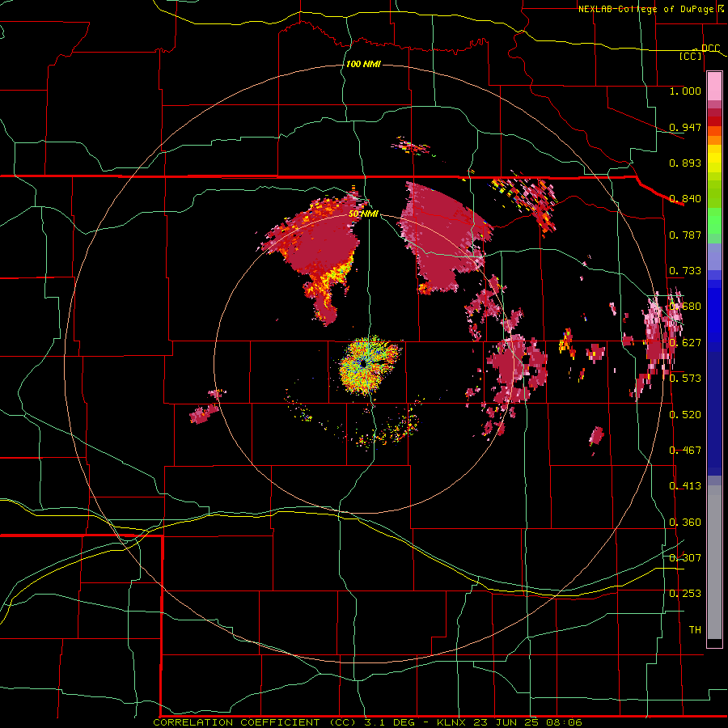This screenshot has width=728, height=728.
Task: Click the 0.680 scale value
Action: click(685, 307)
